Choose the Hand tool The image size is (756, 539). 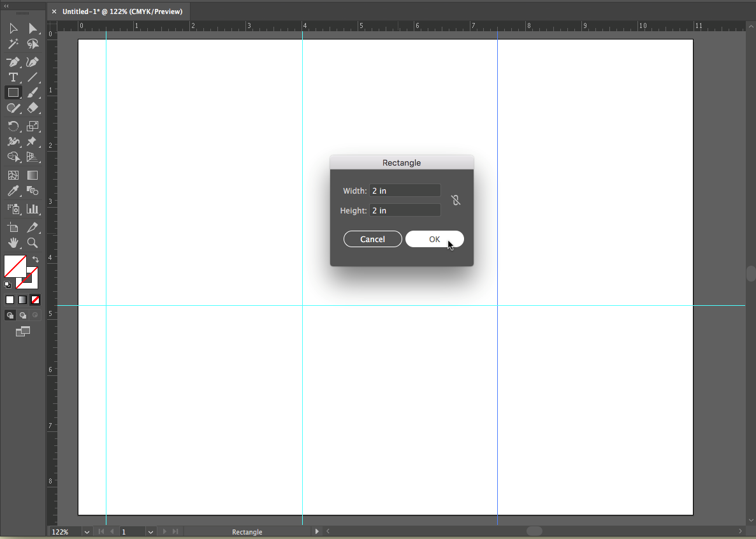tap(13, 243)
